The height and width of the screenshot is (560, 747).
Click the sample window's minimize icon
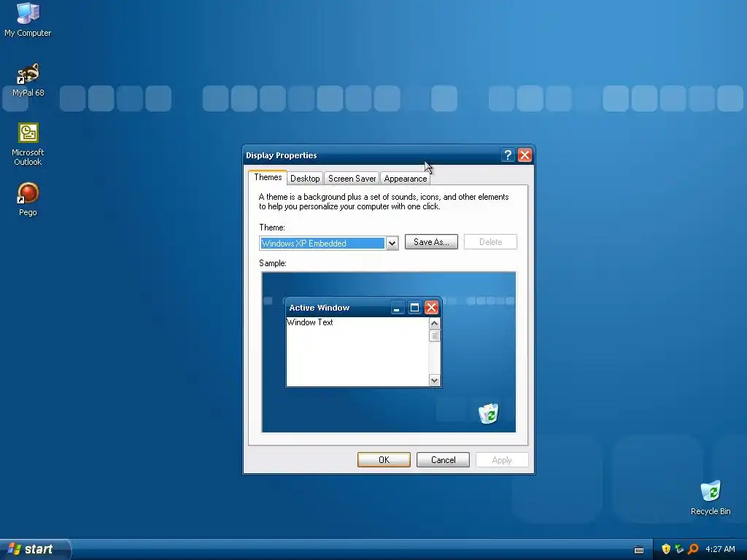pos(397,308)
